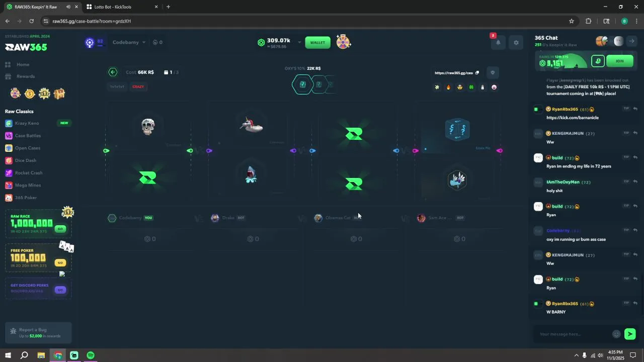Spin the prize wheel icon
This screenshot has height=362, width=644.
(344, 42)
